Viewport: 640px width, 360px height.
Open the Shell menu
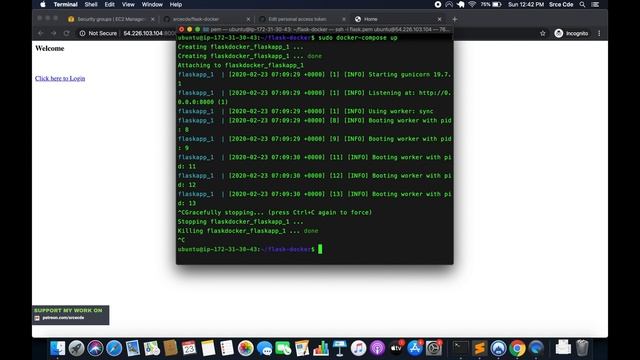(x=91, y=4)
